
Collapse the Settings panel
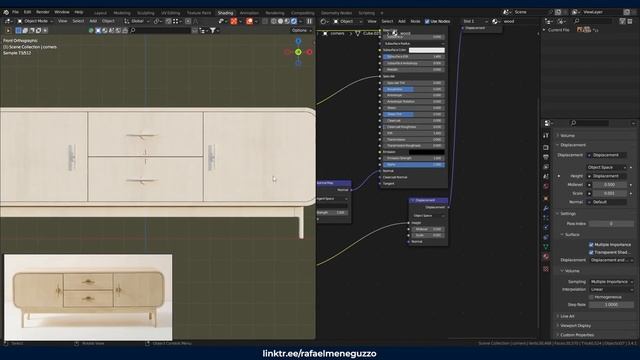click(x=568, y=213)
